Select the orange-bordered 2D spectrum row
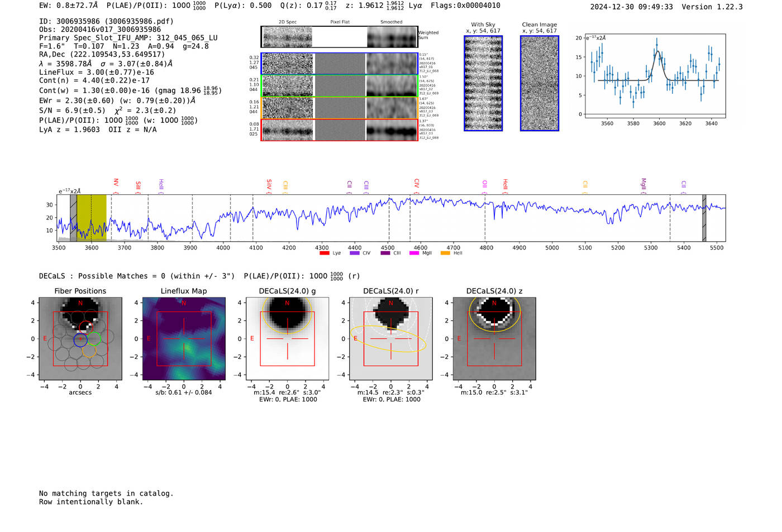782x532 pixels. pyautogui.click(x=340, y=108)
